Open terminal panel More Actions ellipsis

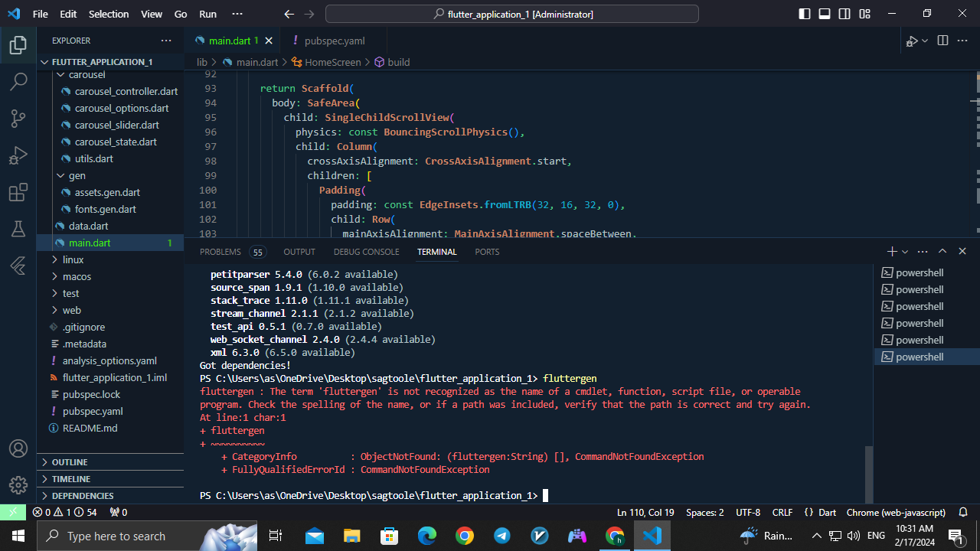click(923, 251)
